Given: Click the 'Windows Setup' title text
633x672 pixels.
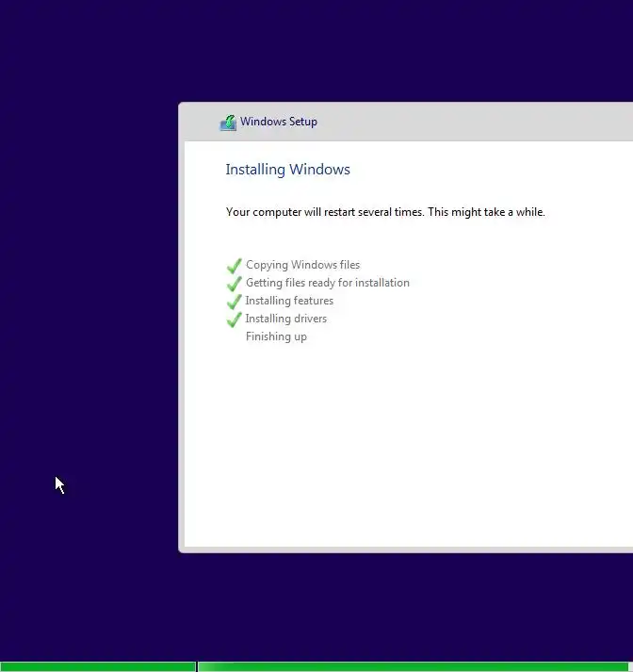Looking at the screenshot, I should 279,122.
